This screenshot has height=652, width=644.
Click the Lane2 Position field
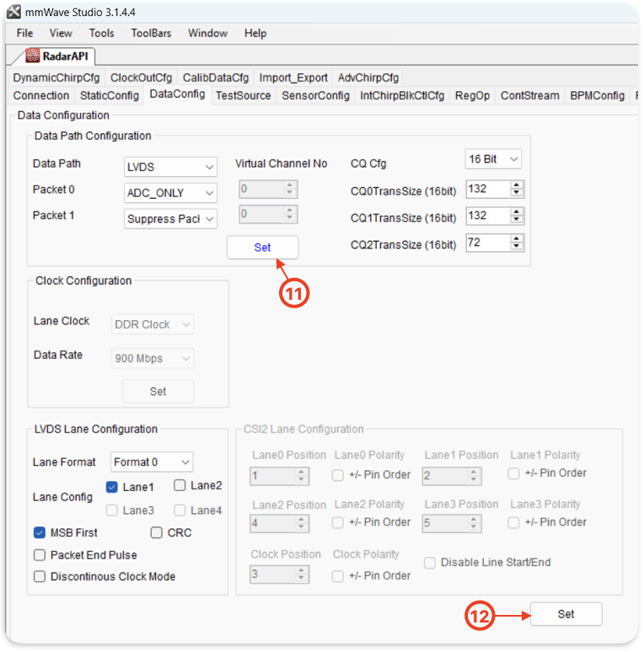coord(280,523)
